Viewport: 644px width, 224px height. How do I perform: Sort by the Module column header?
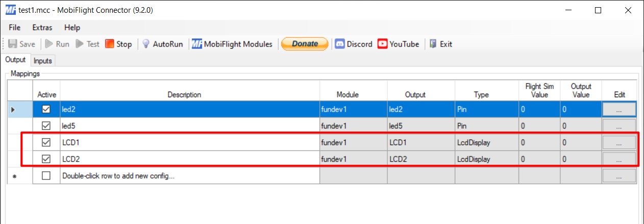pyautogui.click(x=354, y=91)
